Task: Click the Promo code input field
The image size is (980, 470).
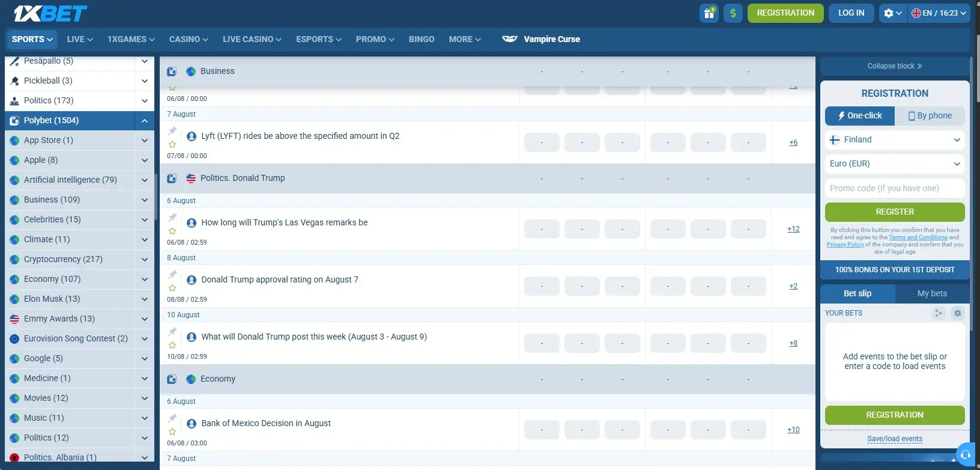Action: [x=895, y=188]
